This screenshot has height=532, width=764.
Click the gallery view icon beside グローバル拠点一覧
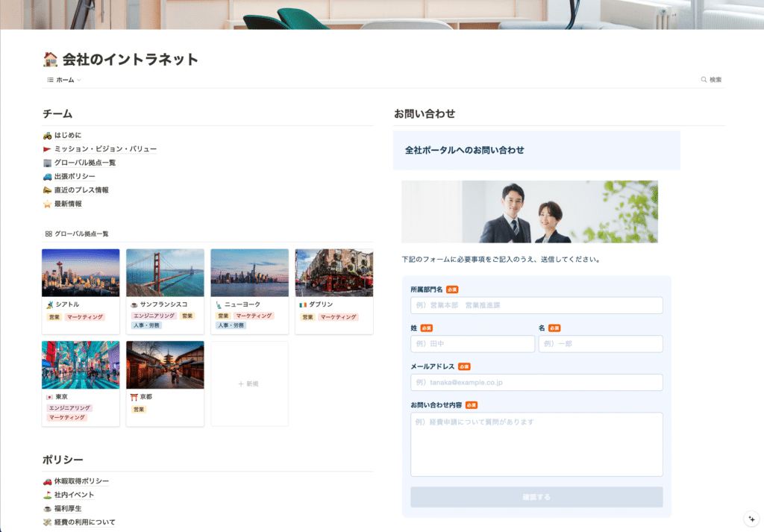click(x=48, y=232)
